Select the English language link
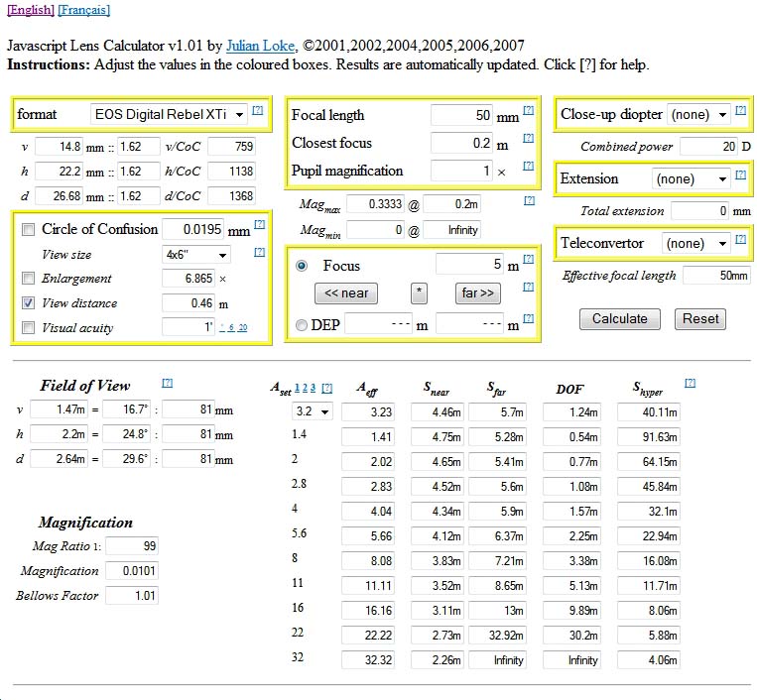The image size is (757, 700). (31, 10)
